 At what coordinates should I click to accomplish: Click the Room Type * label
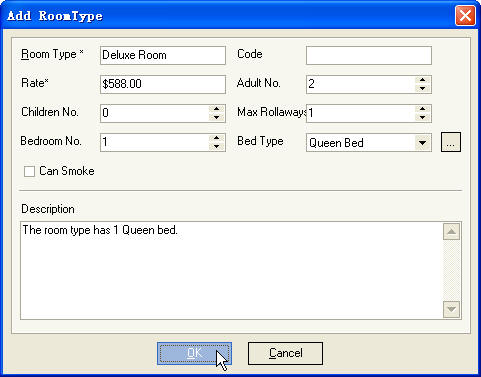(52, 54)
